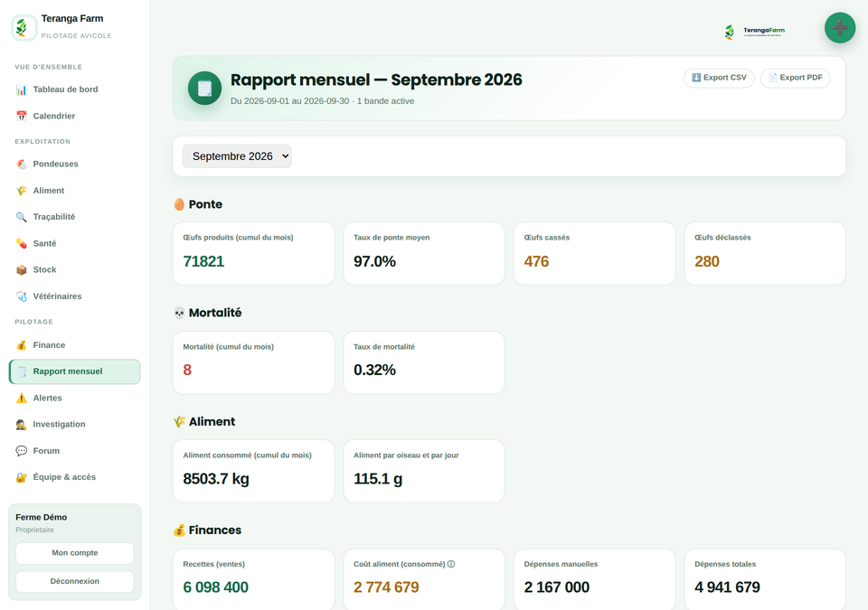Go to the Alertes page
868x610 pixels.
pyautogui.click(x=75, y=398)
